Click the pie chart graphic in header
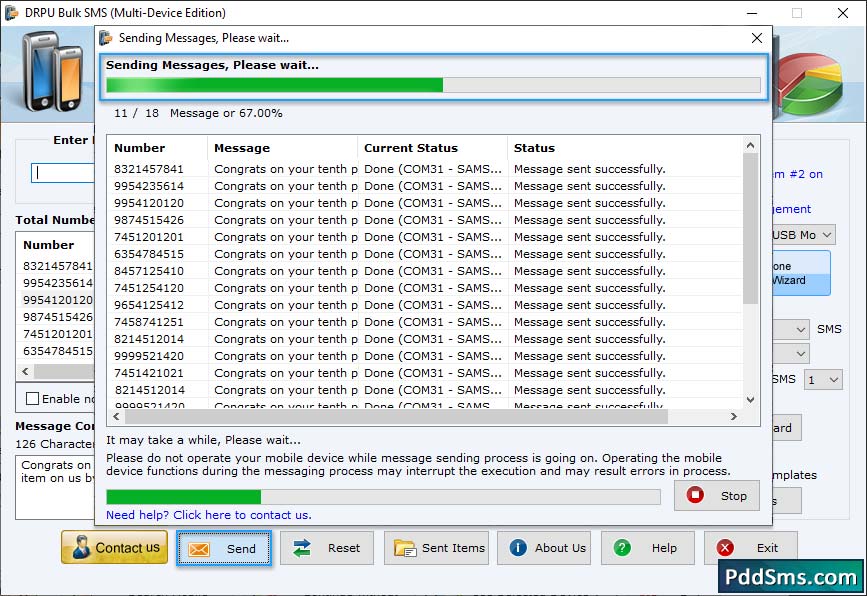The image size is (867, 596). click(811, 83)
